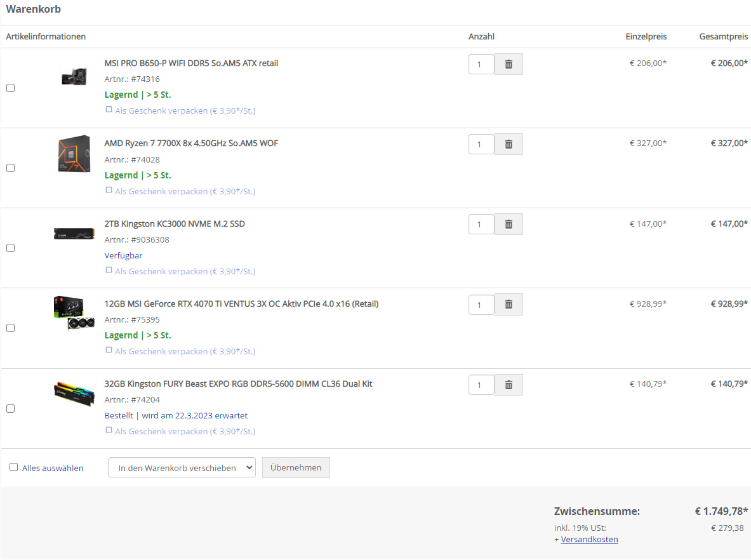Open MSI PRO B650-P WIFI product page

(x=191, y=63)
